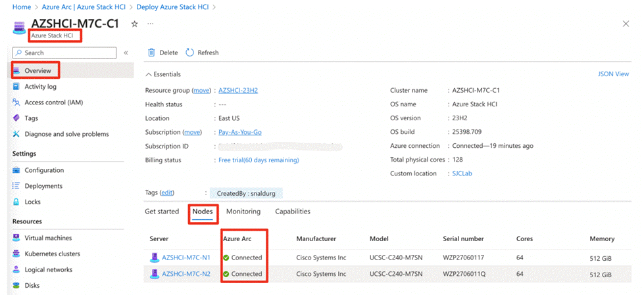
Task: Click the Azure Arc column header
Action: (x=237, y=238)
